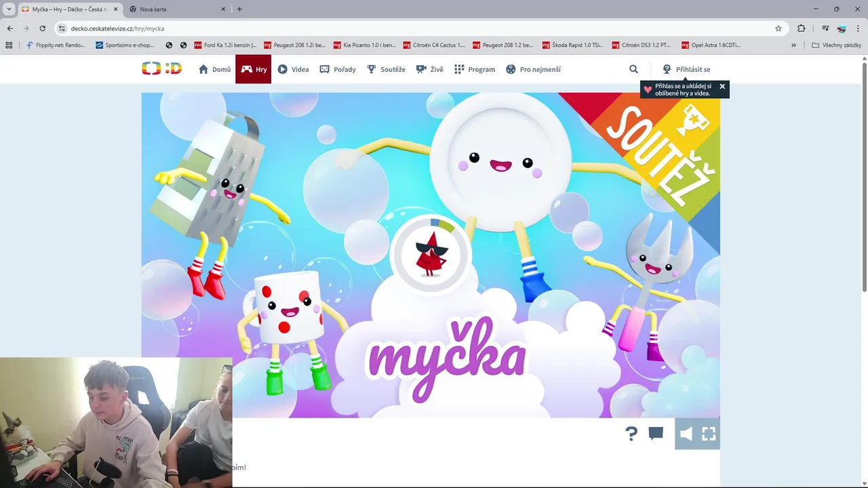Image resolution: width=868 pixels, height=488 pixels.
Task: Open the Chrome profile avatar
Action: [x=842, y=28]
